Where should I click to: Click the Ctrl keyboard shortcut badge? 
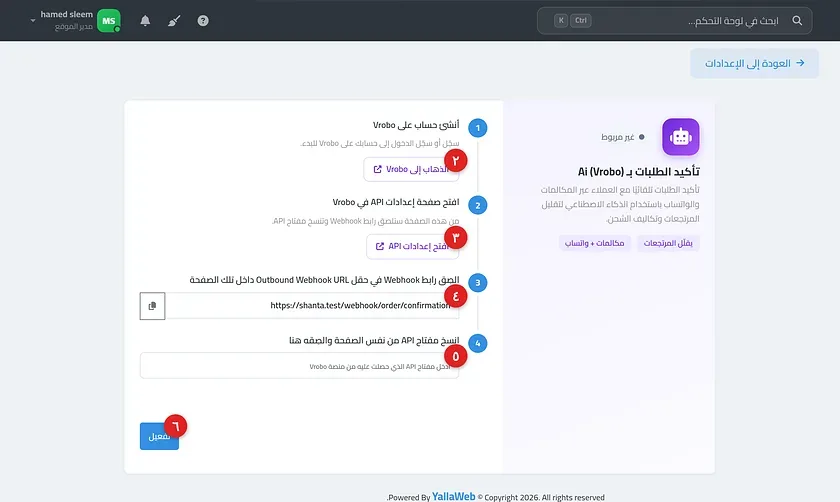[581, 20]
